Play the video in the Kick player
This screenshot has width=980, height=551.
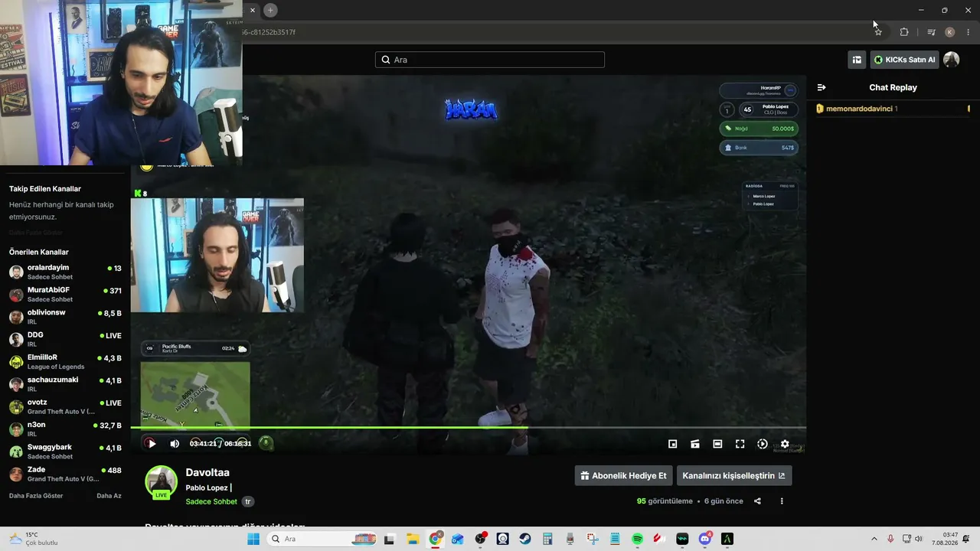152,444
